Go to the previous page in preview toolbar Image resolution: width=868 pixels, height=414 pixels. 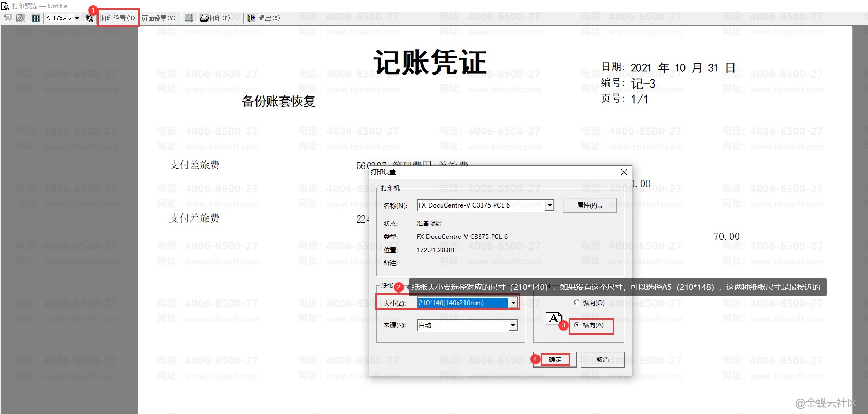(8, 18)
